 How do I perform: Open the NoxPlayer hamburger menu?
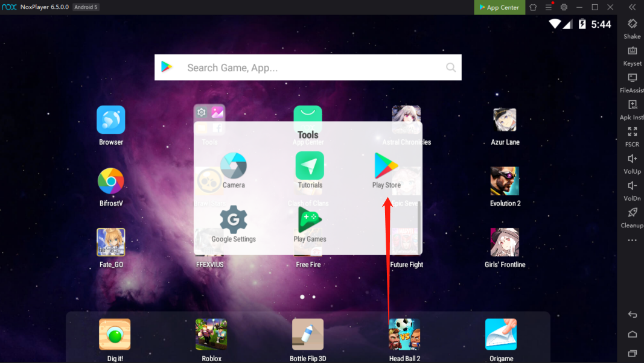[549, 7]
